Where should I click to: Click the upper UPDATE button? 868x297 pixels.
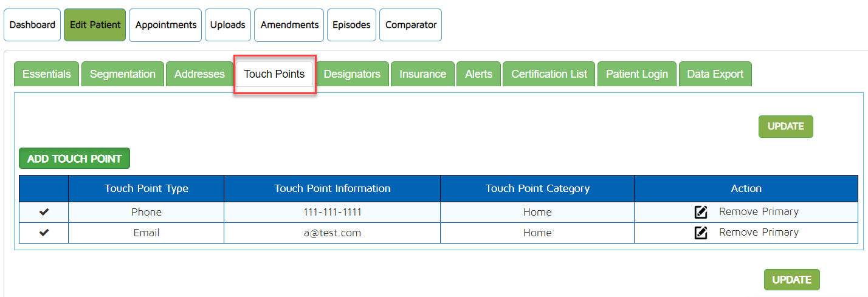tap(785, 126)
